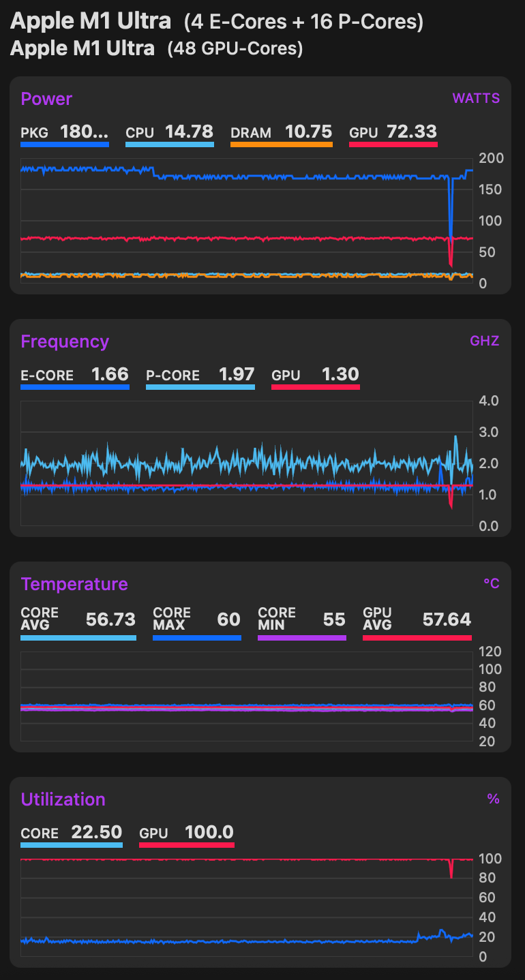Click the Utilization panel heading
This screenshot has width=525, height=980.
tap(63, 799)
